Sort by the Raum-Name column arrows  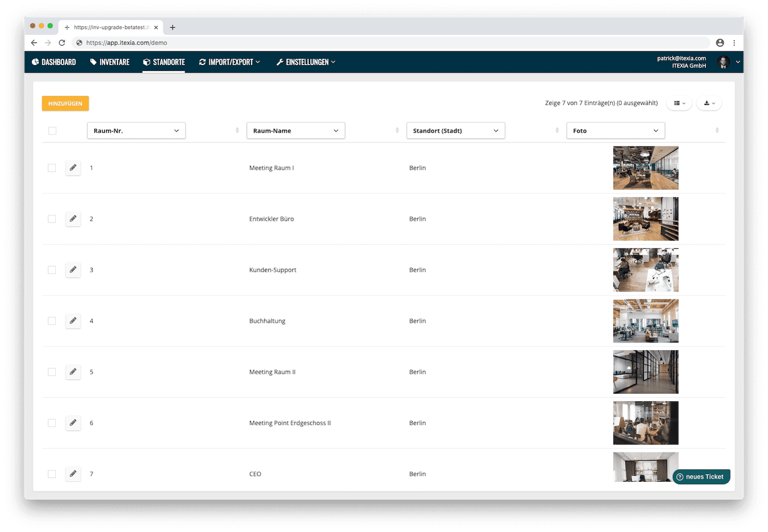coord(397,131)
